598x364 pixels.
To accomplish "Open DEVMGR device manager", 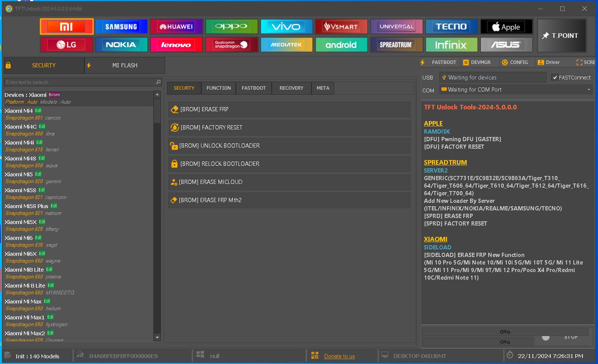I will (x=477, y=62).
